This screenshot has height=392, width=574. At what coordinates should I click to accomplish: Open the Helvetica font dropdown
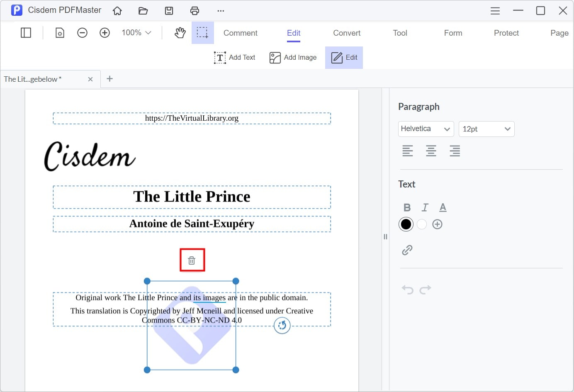pyautogui.click(x=426, y=129)
